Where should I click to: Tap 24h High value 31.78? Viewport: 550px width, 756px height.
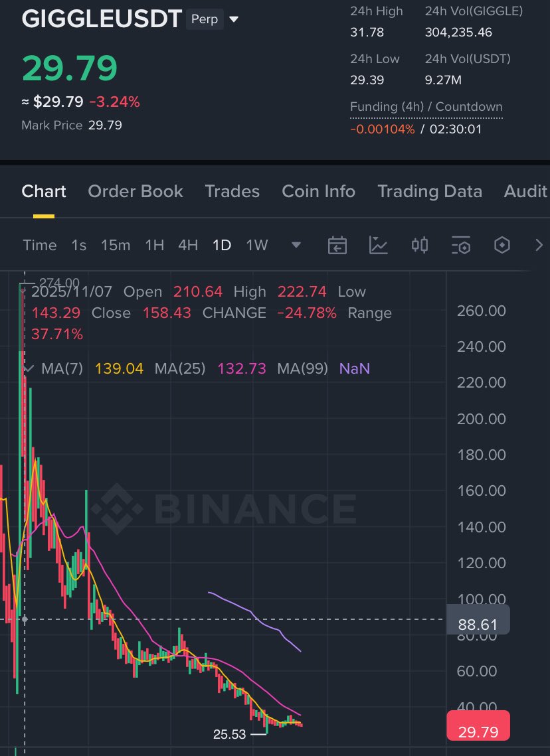pyautogui.click(x=367, y=33)
